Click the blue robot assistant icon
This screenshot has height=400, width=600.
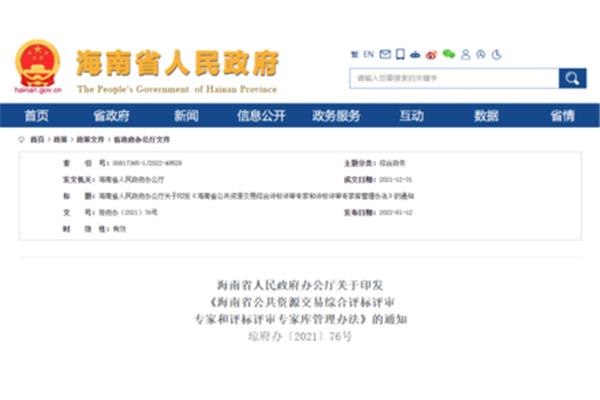[x=415, y=55]
